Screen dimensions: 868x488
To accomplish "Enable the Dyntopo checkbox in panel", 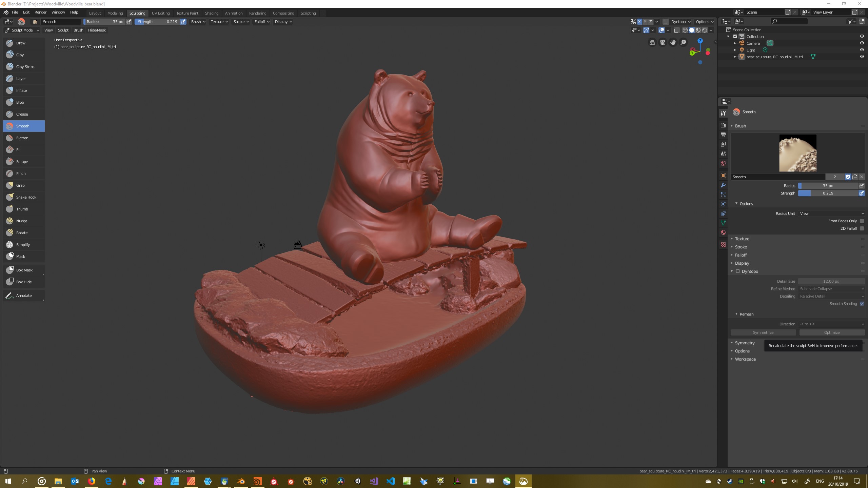I will (737, 271).
